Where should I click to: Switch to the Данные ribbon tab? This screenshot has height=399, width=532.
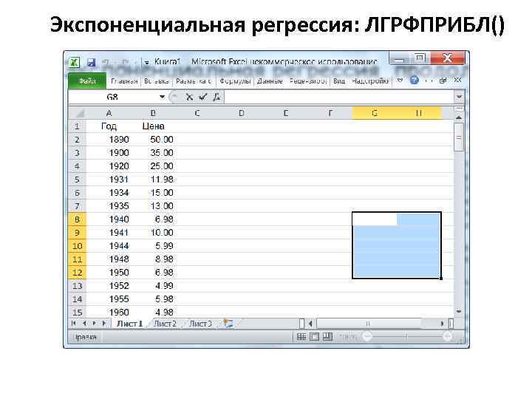[x=270, y=81]
